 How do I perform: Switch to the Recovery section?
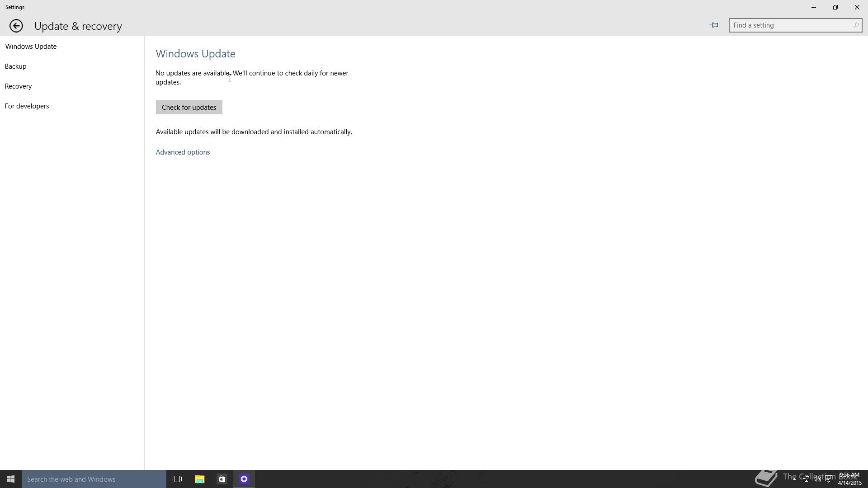pos(19,86)
